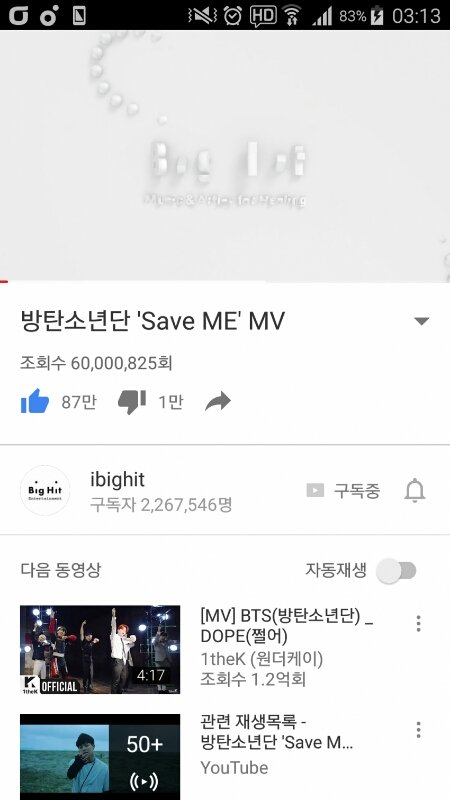
Task: Open the ibighit channel name link
Action: point(117,480)
